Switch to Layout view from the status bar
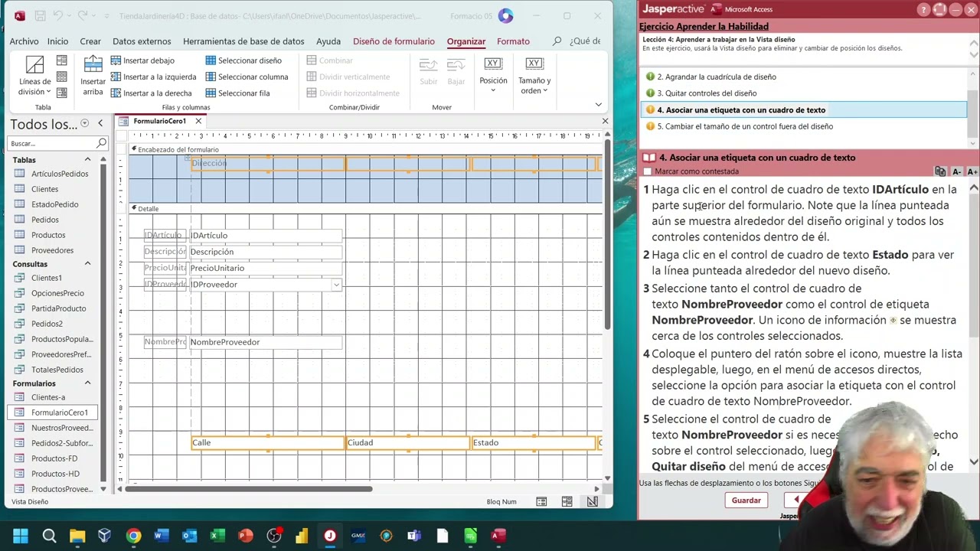The width and height of the screenshot is (980, 551). click(x=567, y=501)
